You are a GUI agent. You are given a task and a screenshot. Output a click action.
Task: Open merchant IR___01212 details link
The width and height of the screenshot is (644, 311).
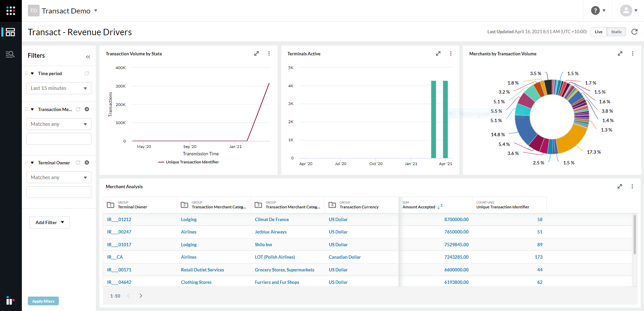119,219
